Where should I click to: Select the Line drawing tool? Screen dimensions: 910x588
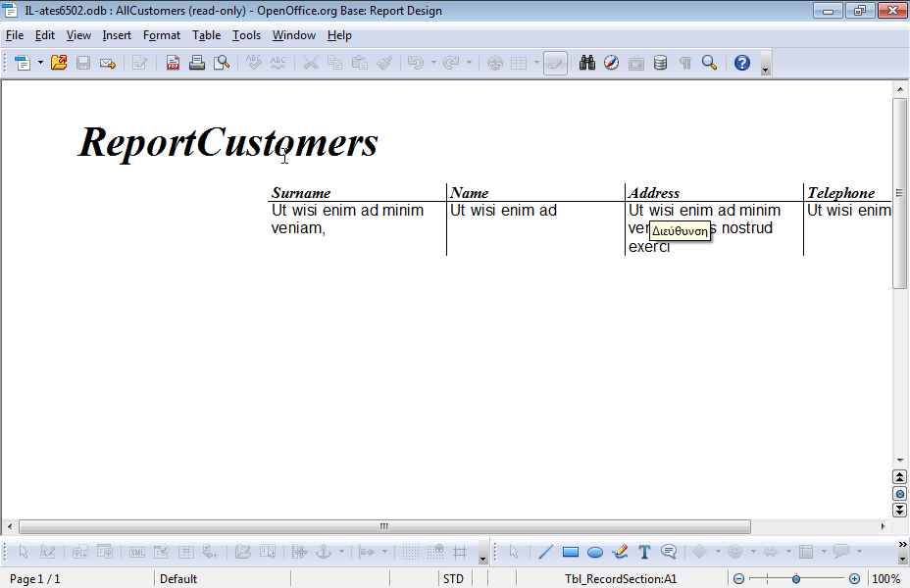point(545,552)
